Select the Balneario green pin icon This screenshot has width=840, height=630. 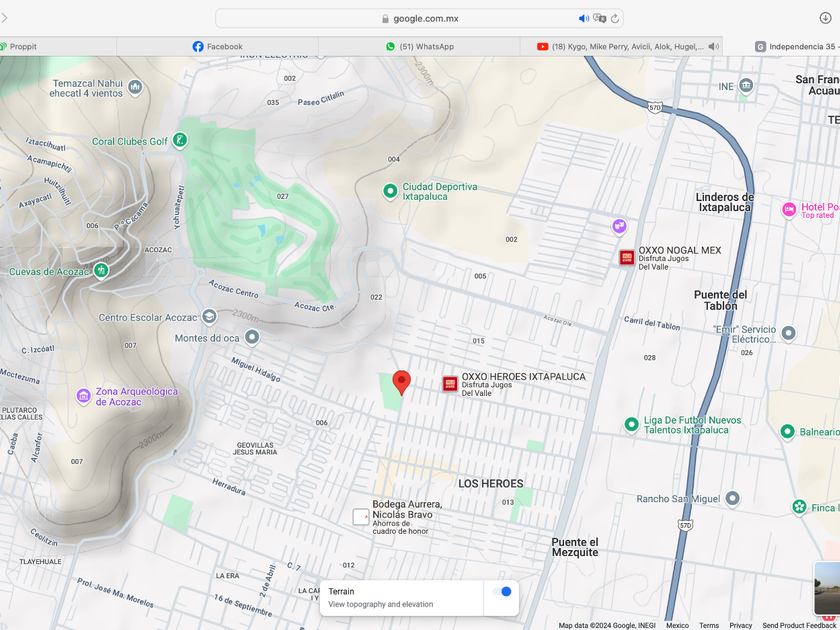[x=787, y=431]
